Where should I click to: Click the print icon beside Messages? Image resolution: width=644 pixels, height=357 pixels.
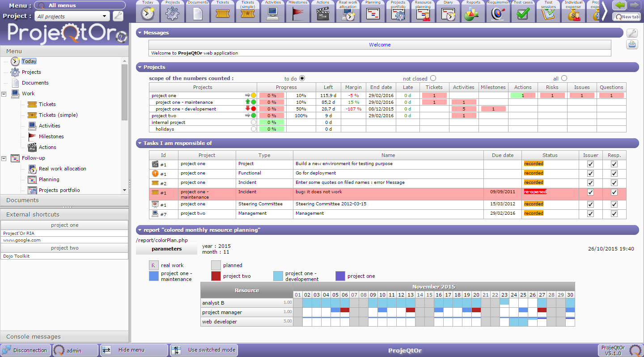631,44
